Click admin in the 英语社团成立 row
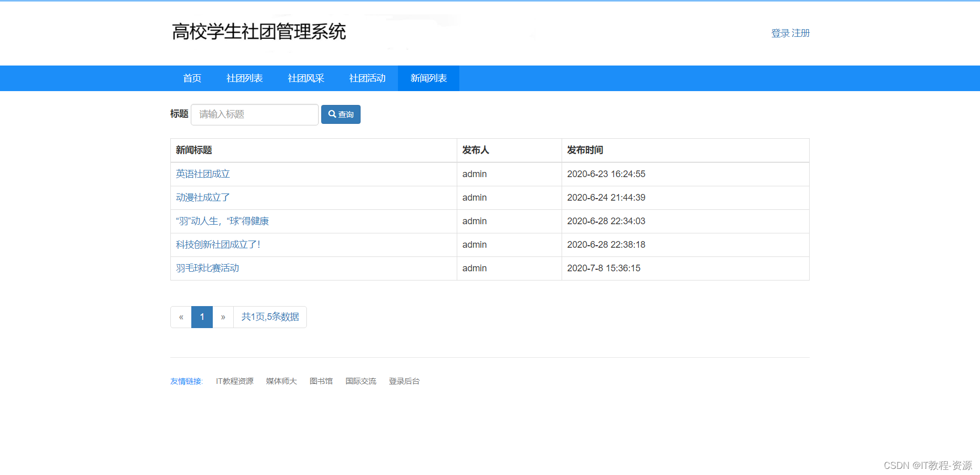 click(475, 174)
